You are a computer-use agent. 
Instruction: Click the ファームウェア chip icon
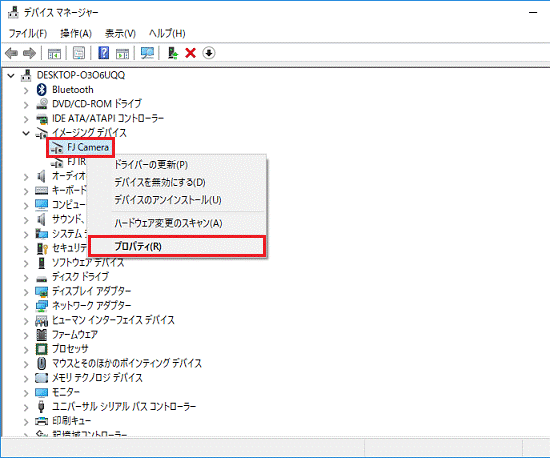[41, 335]
